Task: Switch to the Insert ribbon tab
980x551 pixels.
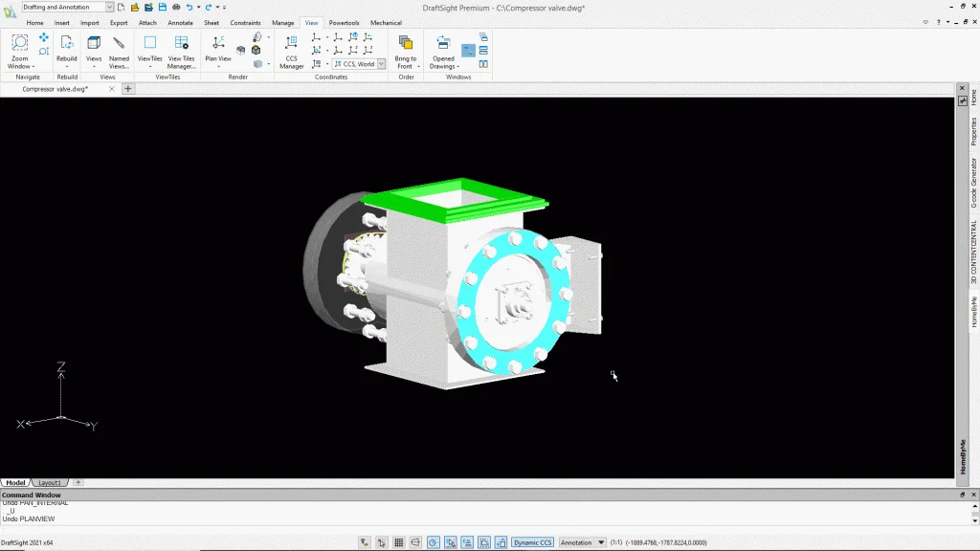Action: coord(61,22)
